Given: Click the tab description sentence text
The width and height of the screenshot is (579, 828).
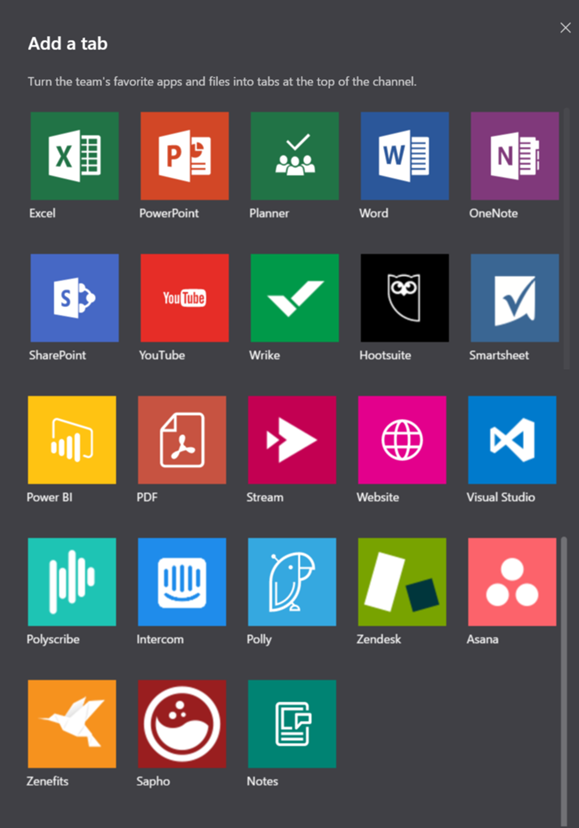Looking at the screenshot, I should [222, 82].
